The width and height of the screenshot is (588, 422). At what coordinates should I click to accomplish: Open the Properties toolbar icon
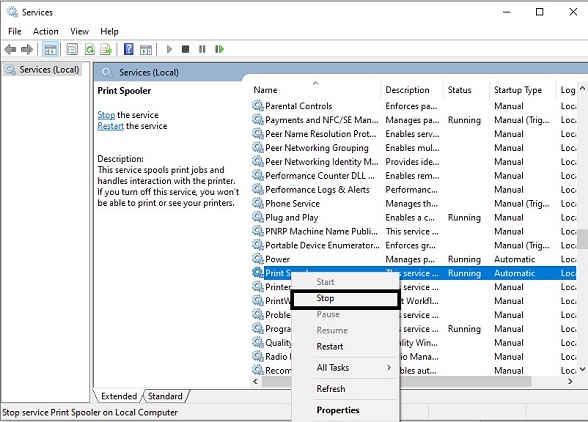pyautogui.click(x=72, y=49)
